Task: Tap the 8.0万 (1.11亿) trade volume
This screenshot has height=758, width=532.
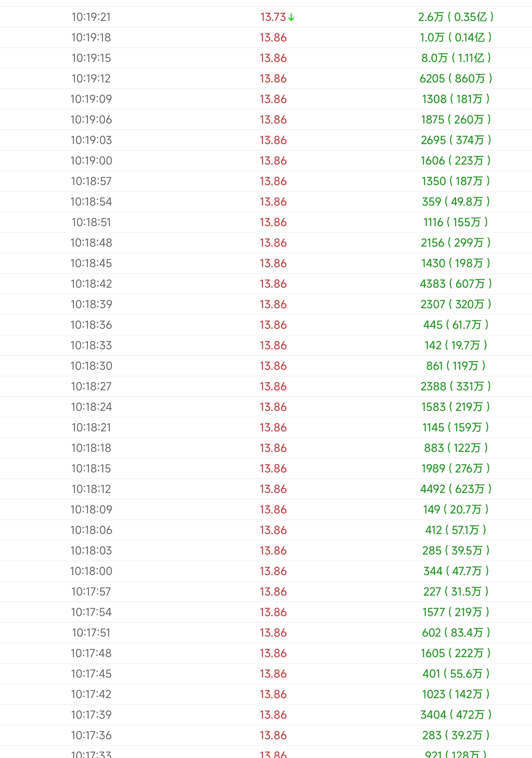Action: [455, 58]
